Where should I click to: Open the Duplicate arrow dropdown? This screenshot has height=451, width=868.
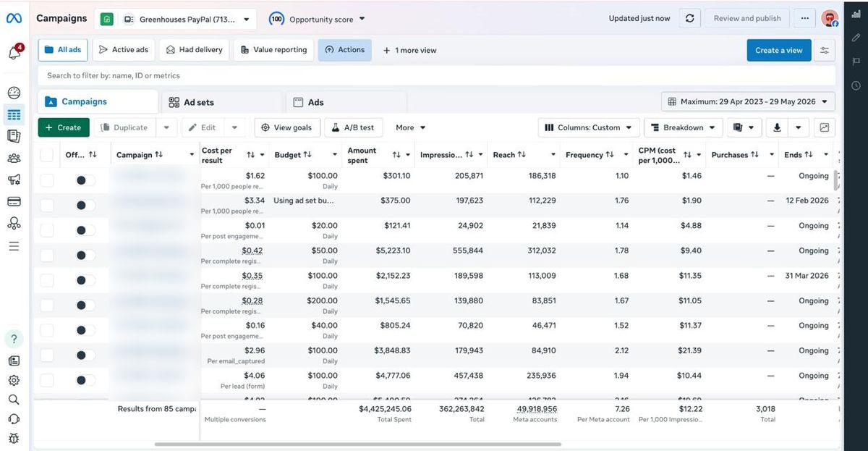pyautogui.click(x=166, y=127)
